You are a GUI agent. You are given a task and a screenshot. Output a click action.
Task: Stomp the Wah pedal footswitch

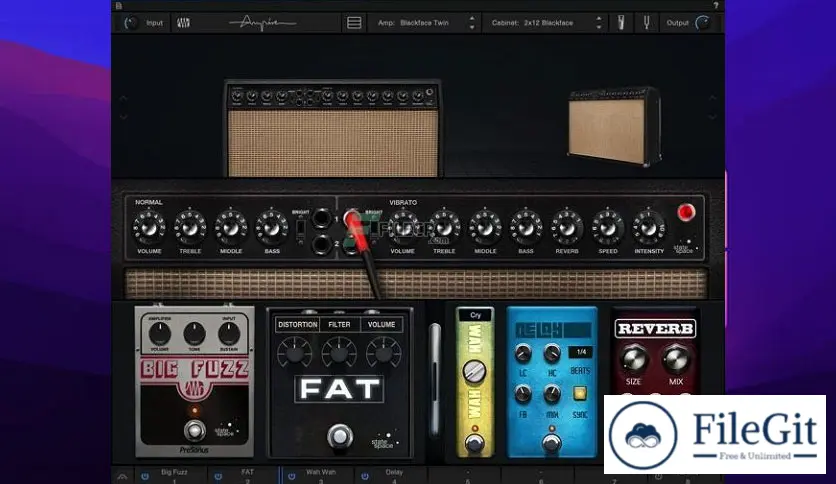(x=475, y=443)
